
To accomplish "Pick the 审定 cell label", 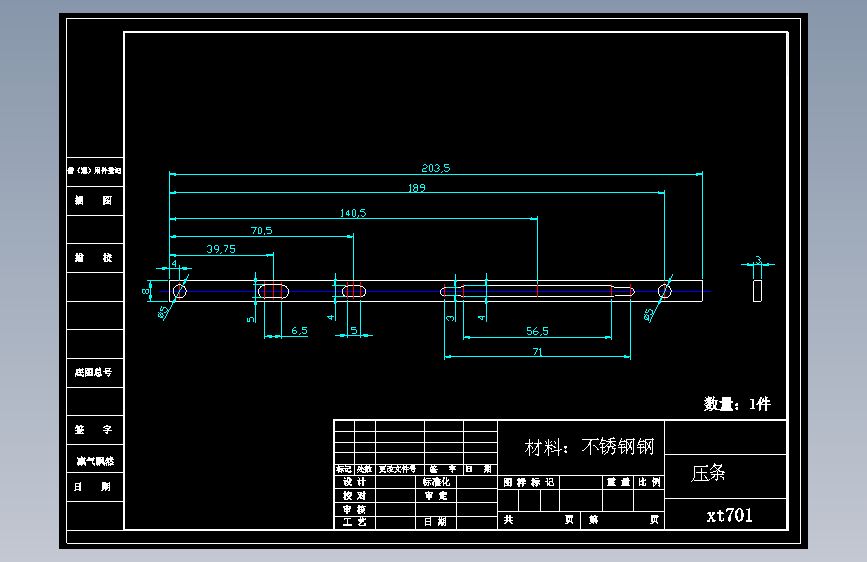I will pyautogui.click(x=436, y=496).
